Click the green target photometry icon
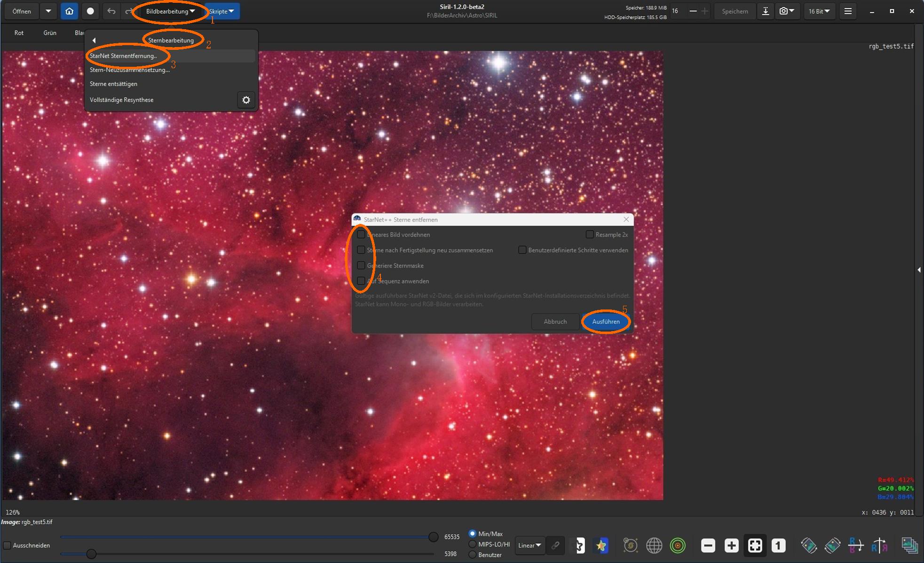 pos(678,545)
